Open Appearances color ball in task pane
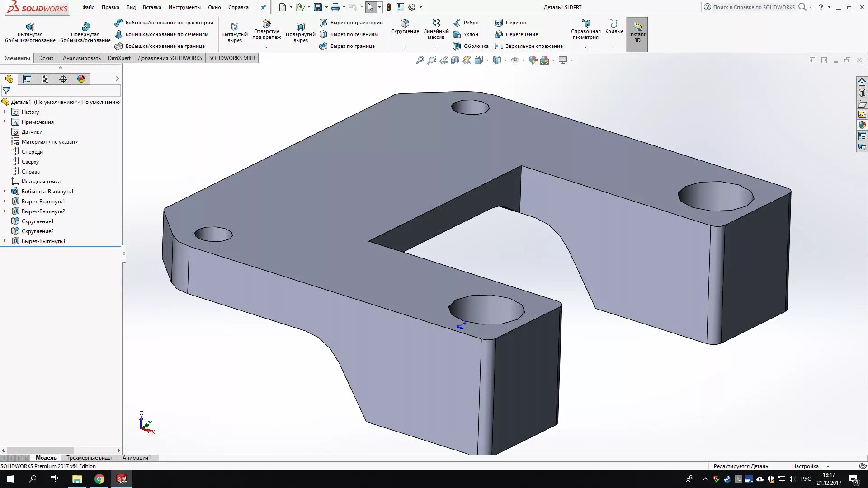Screen dimensions: 868x488 [x=862, y=125]
